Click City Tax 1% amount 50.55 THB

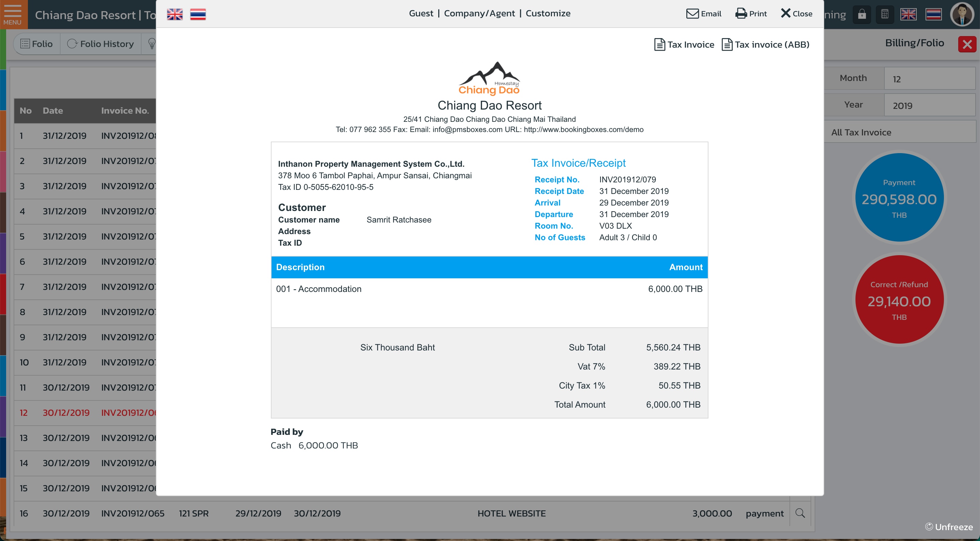679,386
